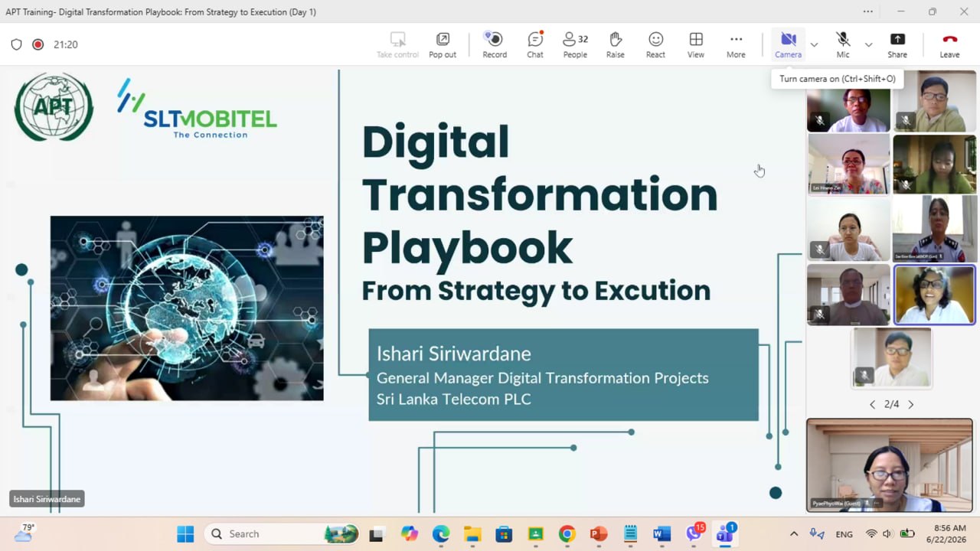Click the microphone-in-use tray icon
The width and height of the screenshot is (980, 551).
[x=817, y=534]
